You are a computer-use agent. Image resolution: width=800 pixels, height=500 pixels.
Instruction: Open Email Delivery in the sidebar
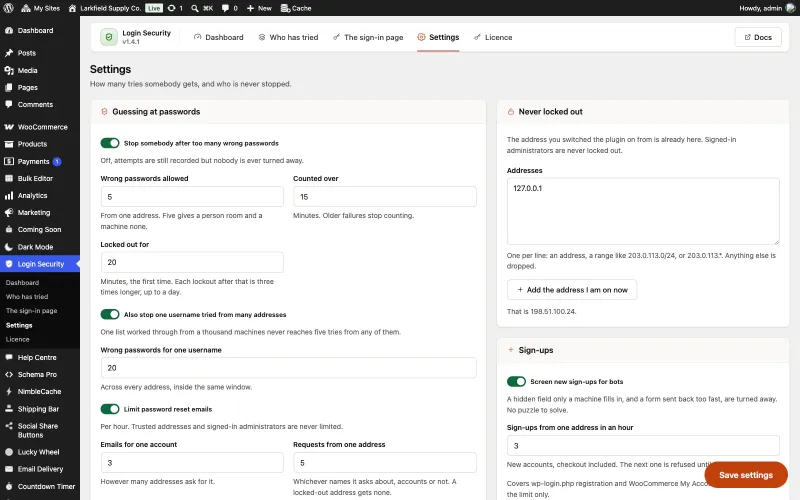pos(40,469)
